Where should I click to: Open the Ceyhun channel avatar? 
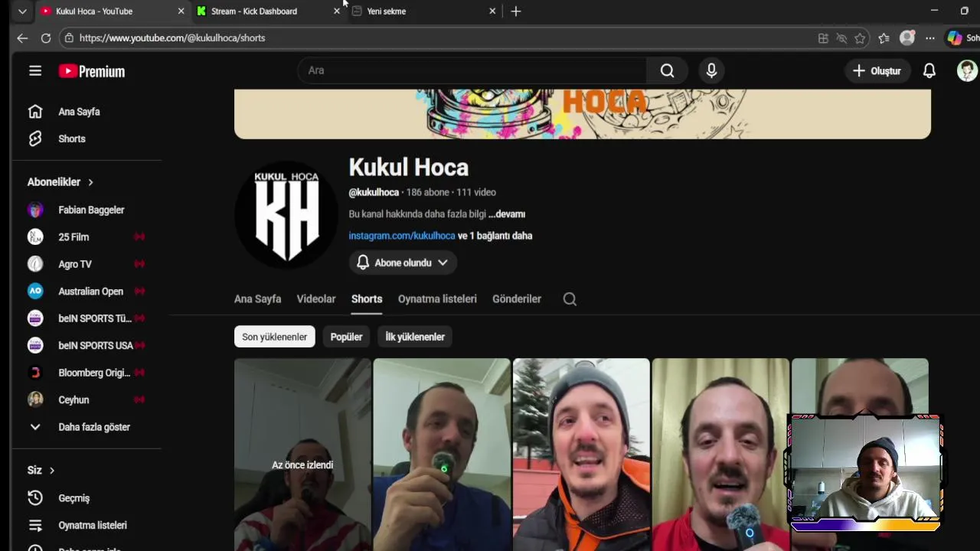pos(35,399)
